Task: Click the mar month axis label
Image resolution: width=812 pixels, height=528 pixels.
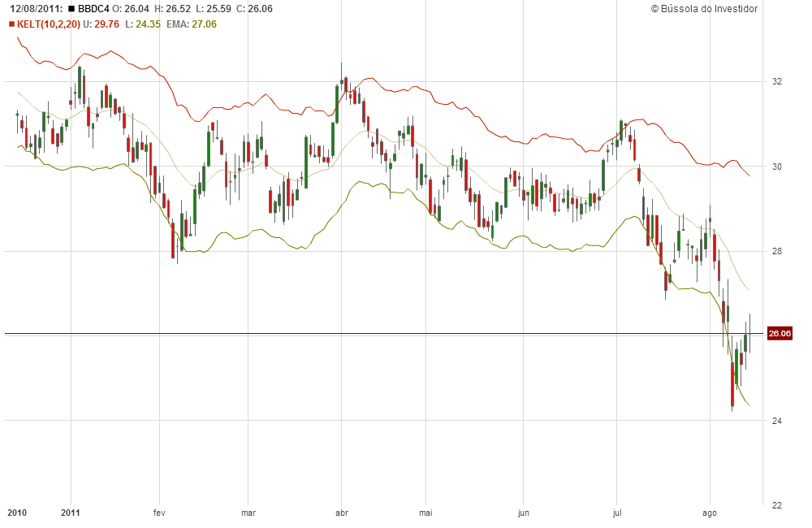Action: click(248, 513)
